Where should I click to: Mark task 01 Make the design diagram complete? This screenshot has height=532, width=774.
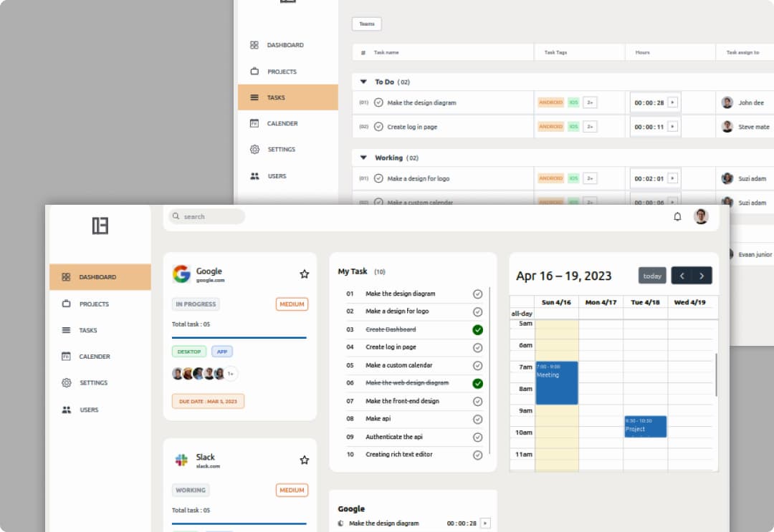pyautogui.click(x=477, y=294)
